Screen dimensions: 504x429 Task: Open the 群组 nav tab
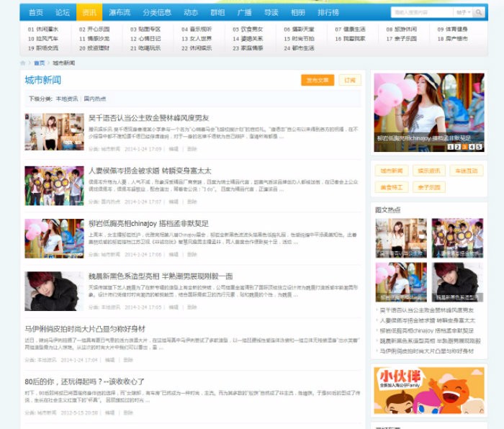[217, 12]
